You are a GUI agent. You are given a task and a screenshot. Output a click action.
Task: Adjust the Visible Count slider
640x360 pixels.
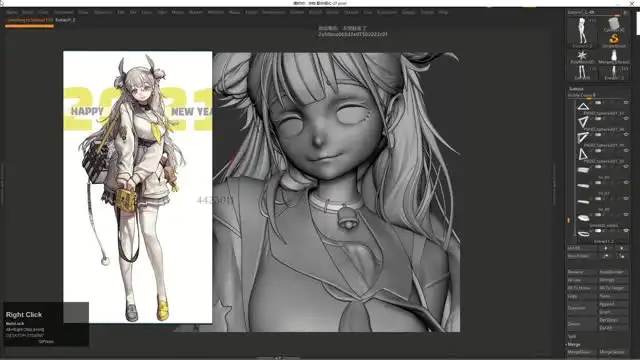598,96
